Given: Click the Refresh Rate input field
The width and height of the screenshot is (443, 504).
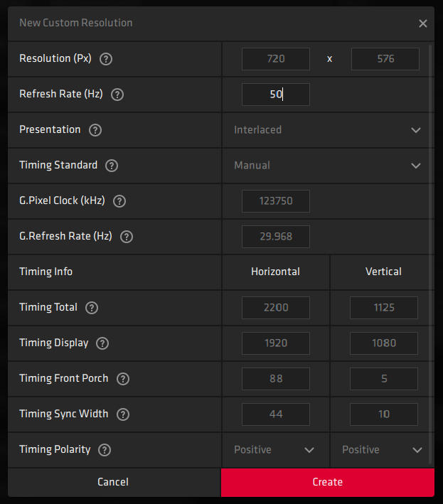Looking at the screenshot, I should pos(276,95).
